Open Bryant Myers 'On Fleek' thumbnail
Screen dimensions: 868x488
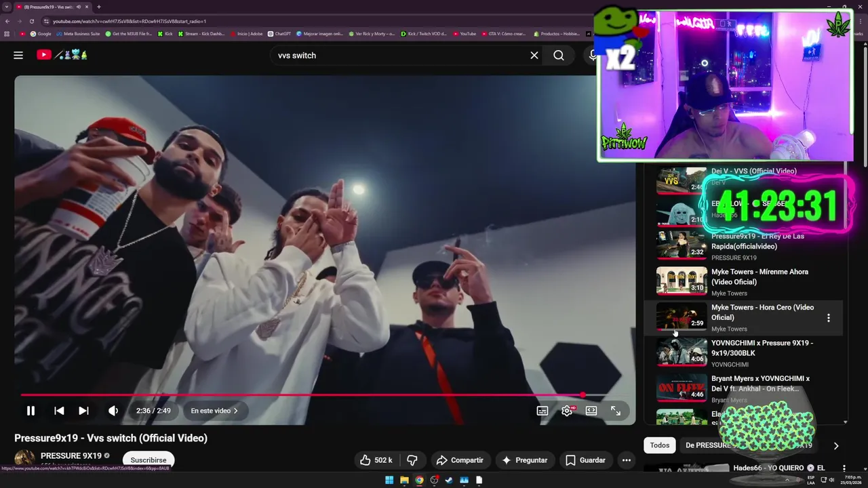pyautogui.click(x=682, y=387)
